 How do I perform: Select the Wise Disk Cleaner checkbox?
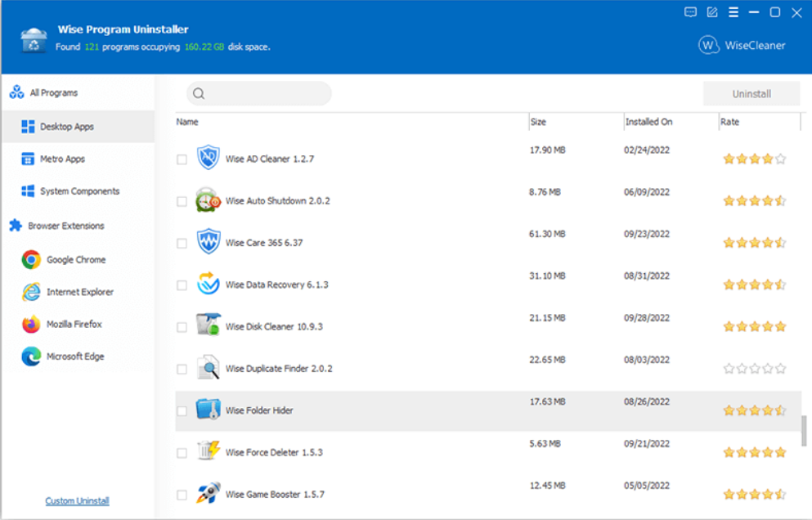(x=182, y=325)
